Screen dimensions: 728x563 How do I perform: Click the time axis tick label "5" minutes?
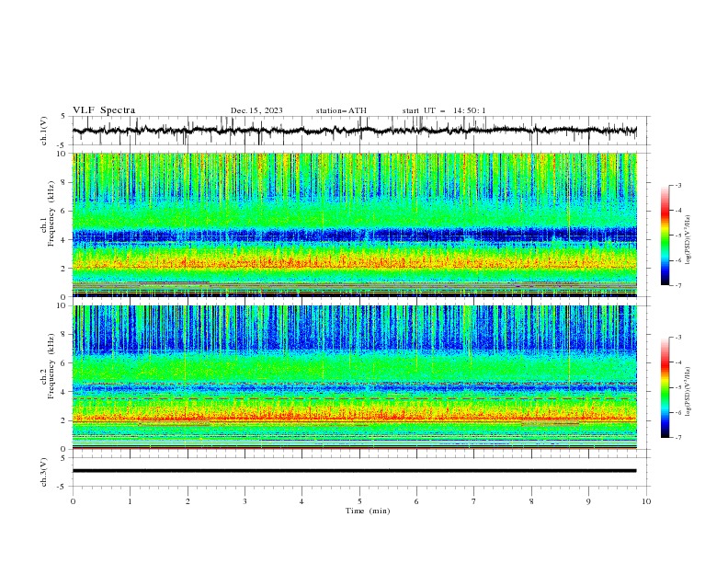tap(359, 501)
